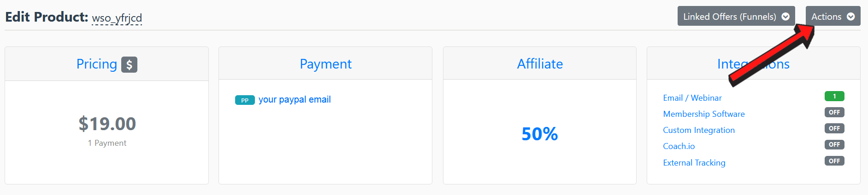Toggle the External Tracking OFF badge

(x=834, y=161)
